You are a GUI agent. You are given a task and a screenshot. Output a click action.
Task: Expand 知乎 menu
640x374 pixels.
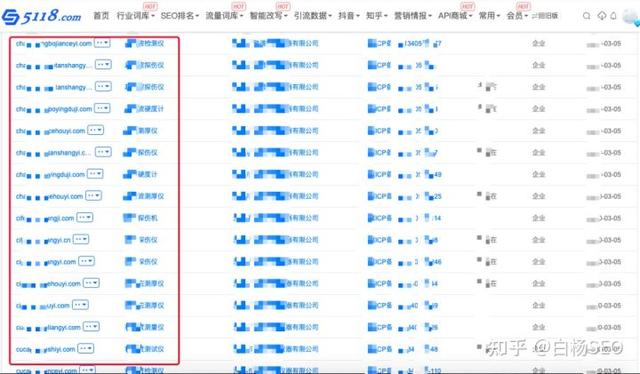pos(377,16)
